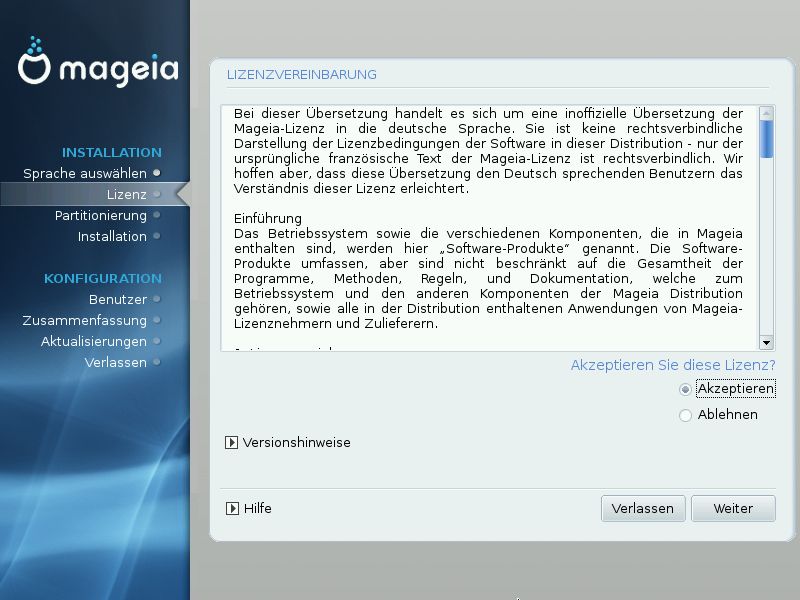The height and width of the screenshot is (600, 800).
Task: Click the Aktualisierungen step
Action: (94, 341)
